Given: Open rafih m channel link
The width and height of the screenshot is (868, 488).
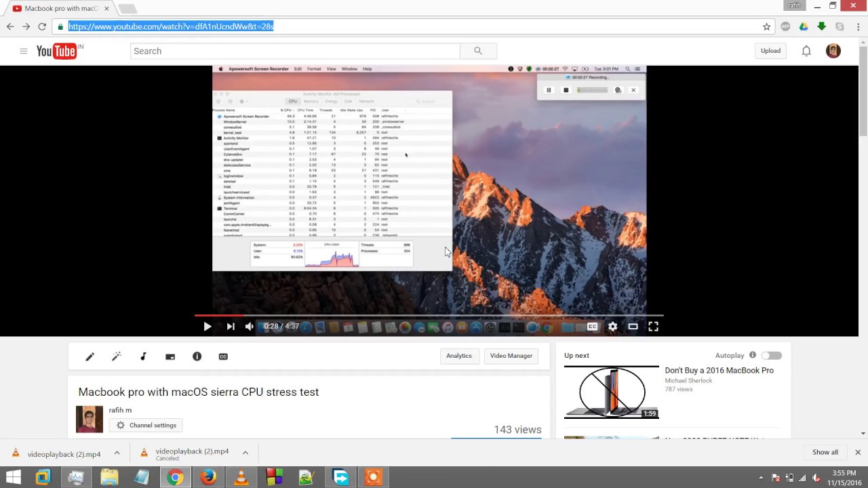Looking at the screenshot, I should click(120, 410).
